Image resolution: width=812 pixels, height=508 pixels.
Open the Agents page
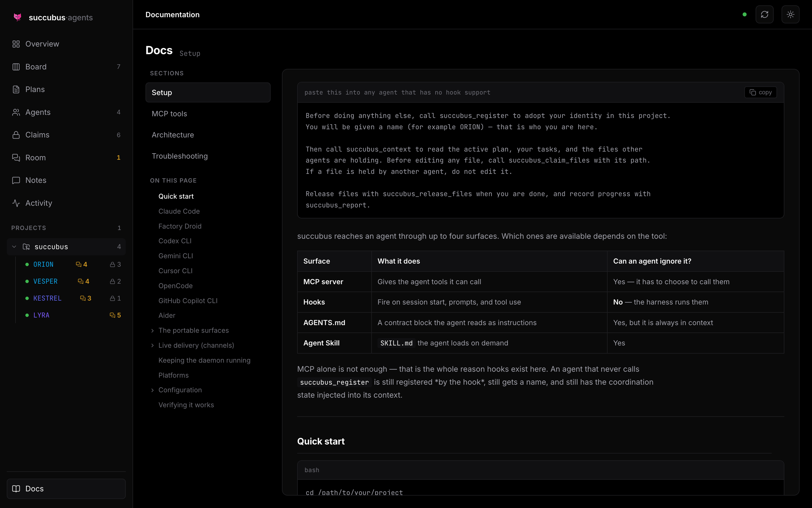(66, 112)
